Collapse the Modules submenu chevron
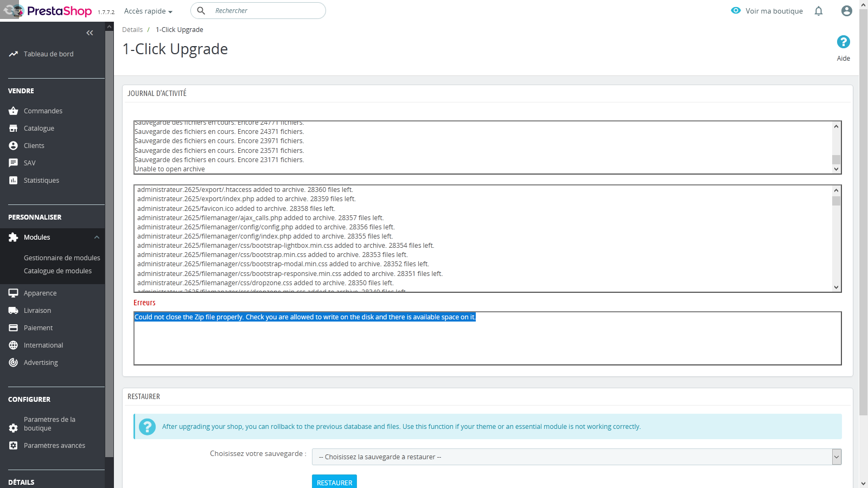 [x=97, y=237]
